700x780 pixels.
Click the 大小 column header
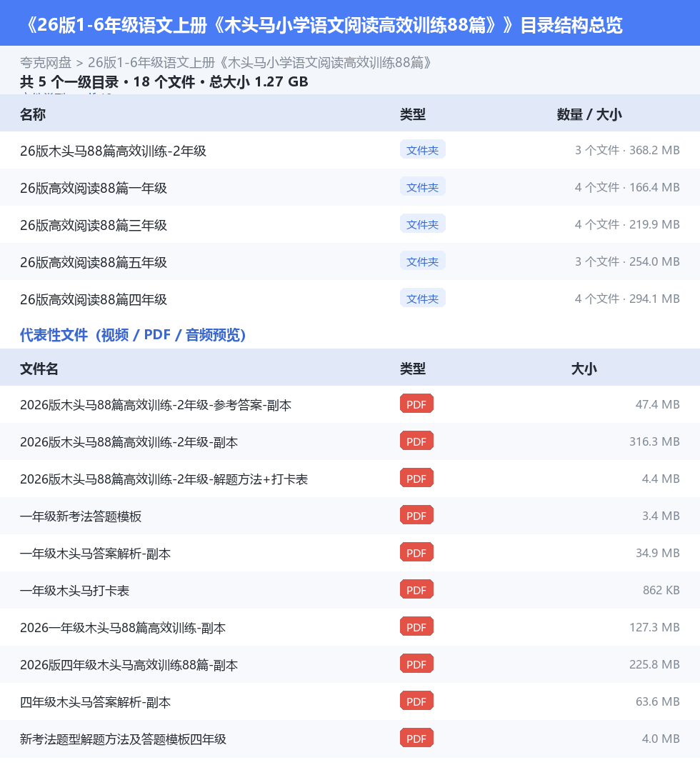tap(584, 369)
